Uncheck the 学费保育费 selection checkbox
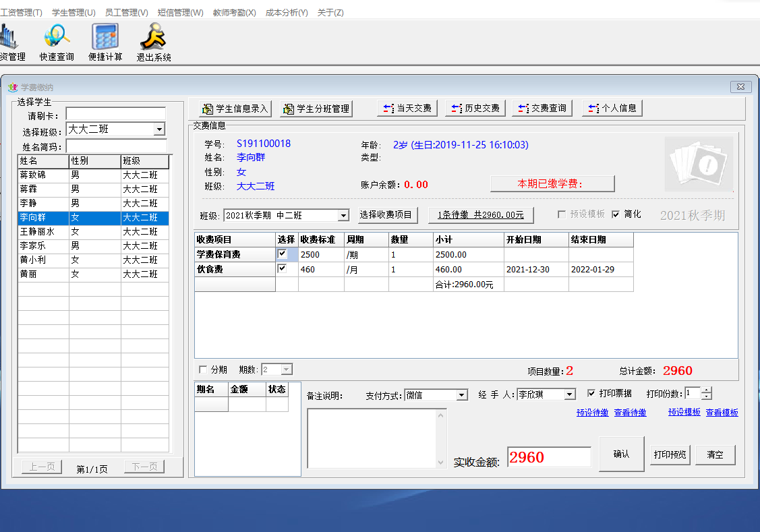Viewport: 760px width, 532px height. pos(282,254)
